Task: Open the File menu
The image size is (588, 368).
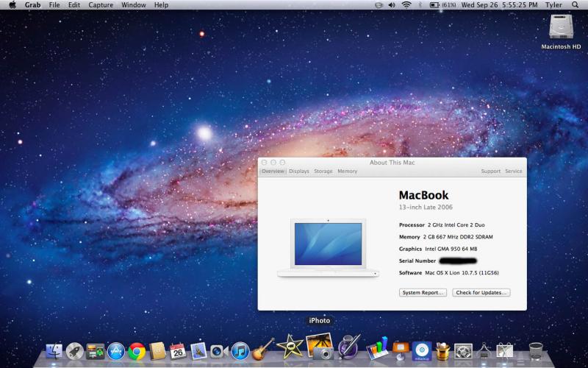Action: pyautogui.click(x=54, y=5)
